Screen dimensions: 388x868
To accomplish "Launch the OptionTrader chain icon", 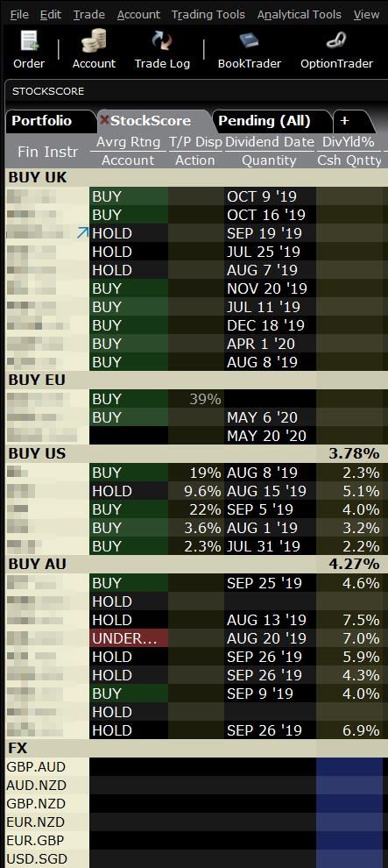I will pos(336,41).
